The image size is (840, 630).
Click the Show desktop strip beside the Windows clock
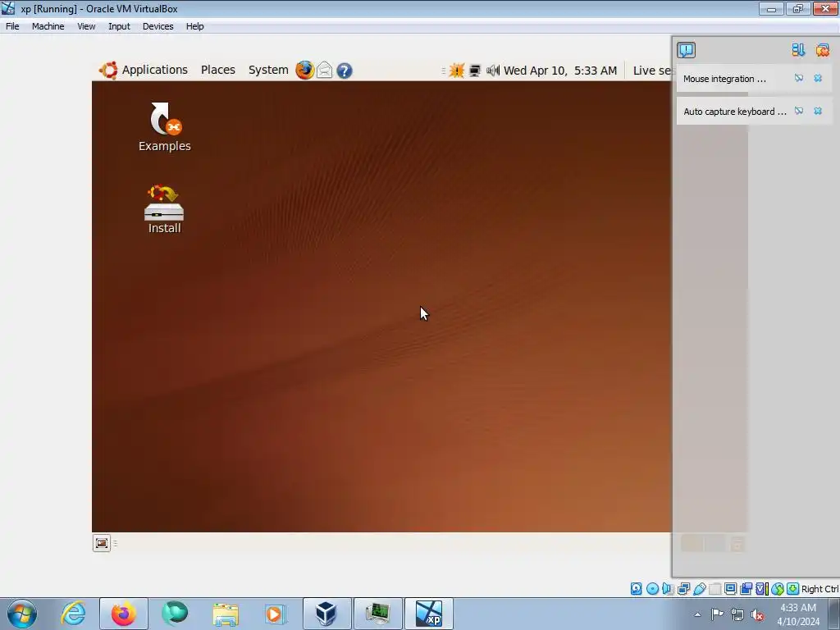pos(834,614)
